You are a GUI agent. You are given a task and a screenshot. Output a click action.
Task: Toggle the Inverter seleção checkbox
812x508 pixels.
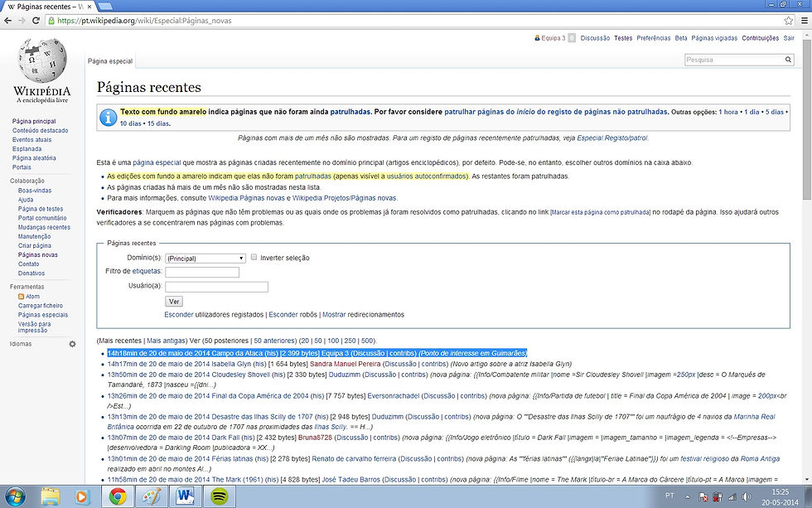(x=254, y=257)
